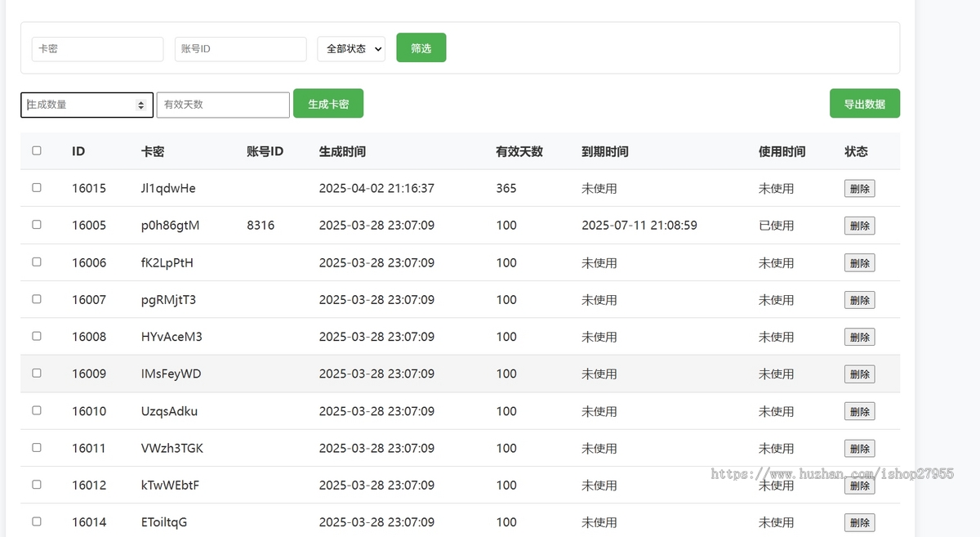
Task: Check the box for row 16009
Action: (x=37, y=373)
